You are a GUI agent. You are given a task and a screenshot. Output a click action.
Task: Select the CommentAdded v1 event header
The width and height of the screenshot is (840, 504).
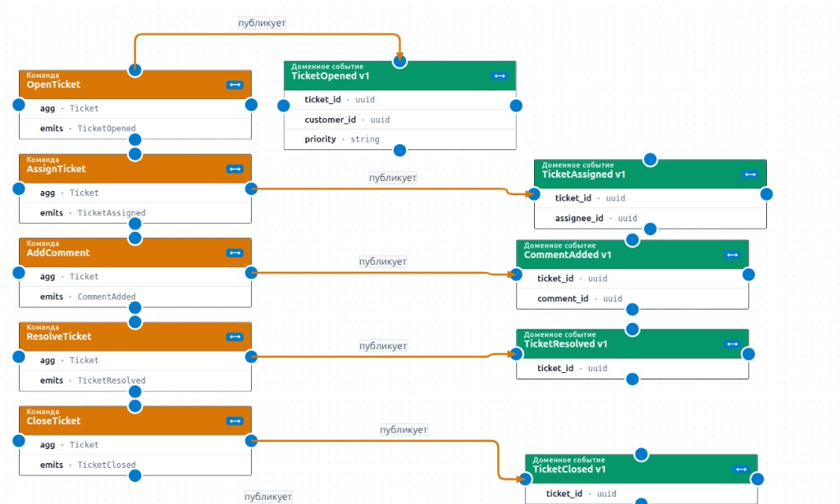pos(632,254)
